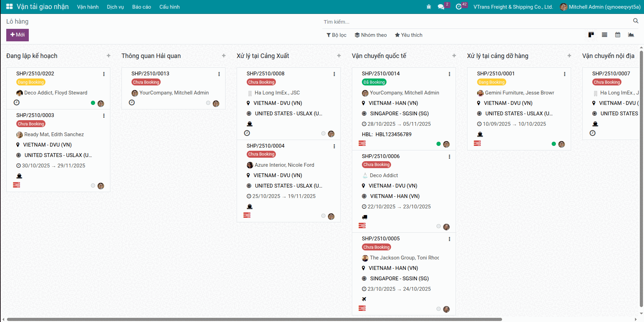Switch to list view
This screenshot has height=322, width=644.
(604, 35)
